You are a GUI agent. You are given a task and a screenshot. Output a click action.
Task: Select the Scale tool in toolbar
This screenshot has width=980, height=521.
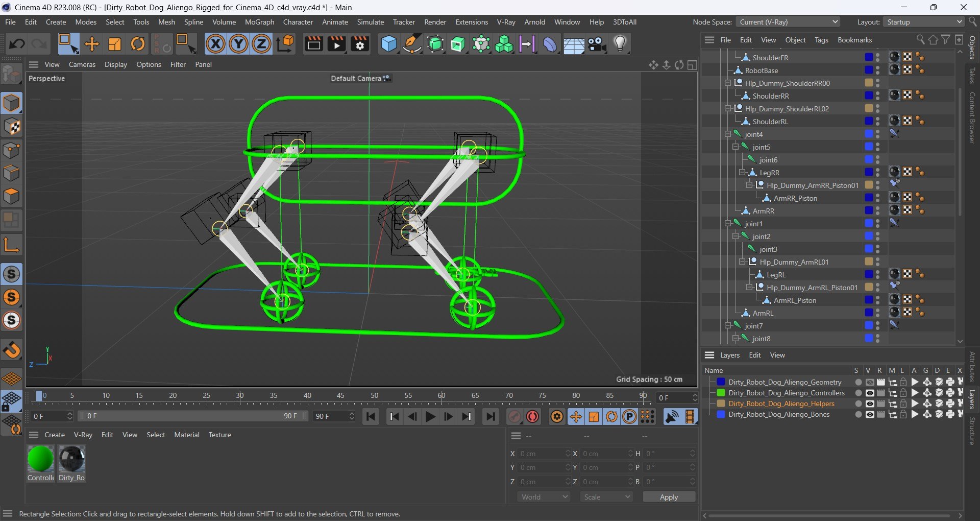click(x=115, y=44)
